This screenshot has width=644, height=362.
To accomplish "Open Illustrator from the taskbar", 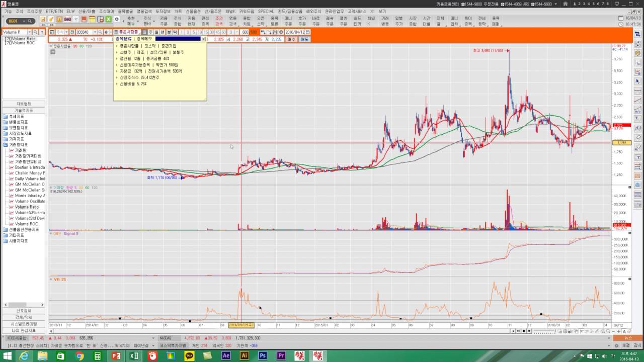I will (x=244, y=355).
